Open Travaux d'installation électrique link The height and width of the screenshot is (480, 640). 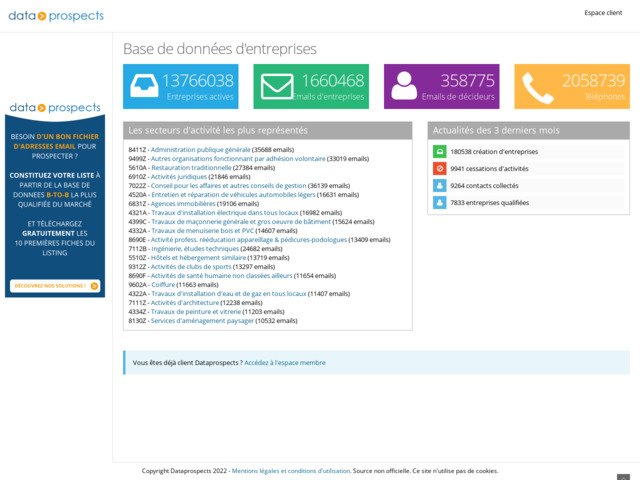[x=224, y=213]
